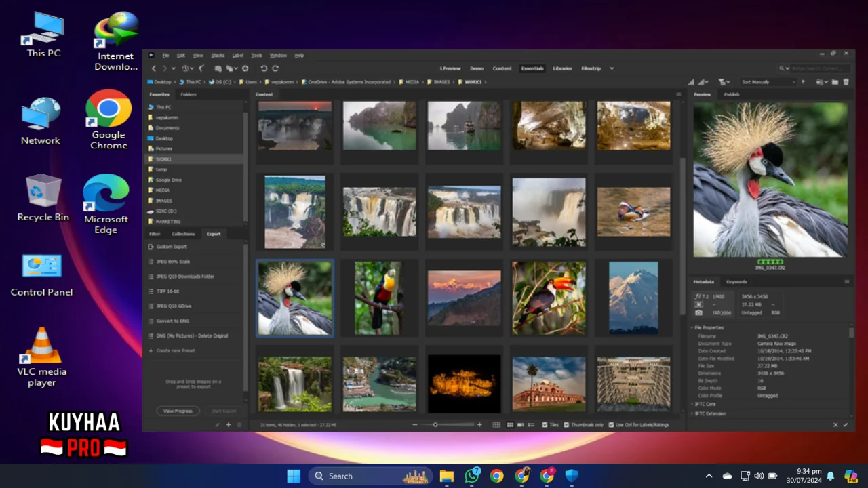Open the search options magnifier dropdown

[784, 68]
